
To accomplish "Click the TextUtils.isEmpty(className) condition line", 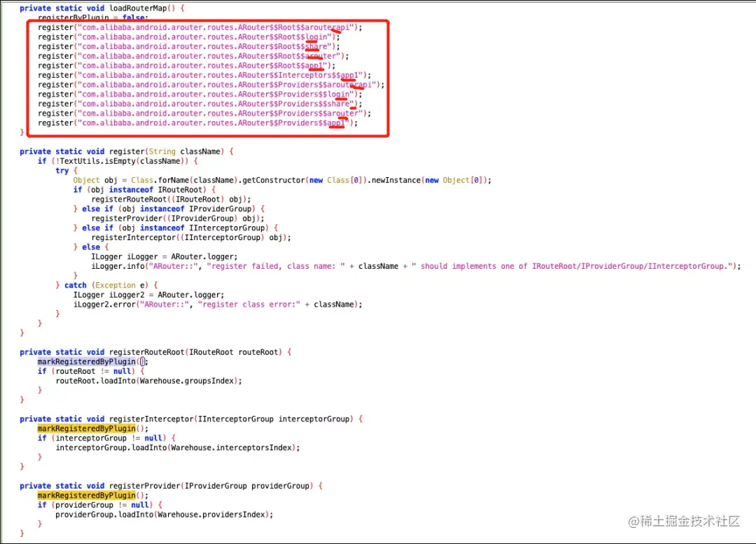I will [118, 161].
